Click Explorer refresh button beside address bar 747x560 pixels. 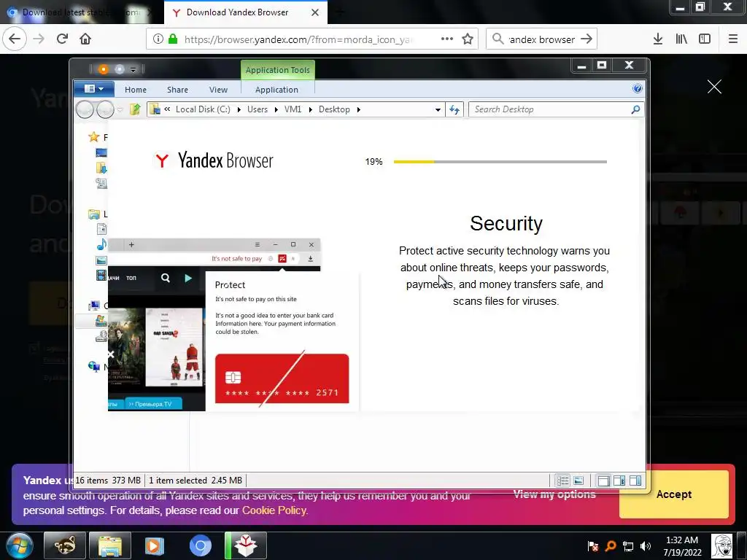point(454,109)
